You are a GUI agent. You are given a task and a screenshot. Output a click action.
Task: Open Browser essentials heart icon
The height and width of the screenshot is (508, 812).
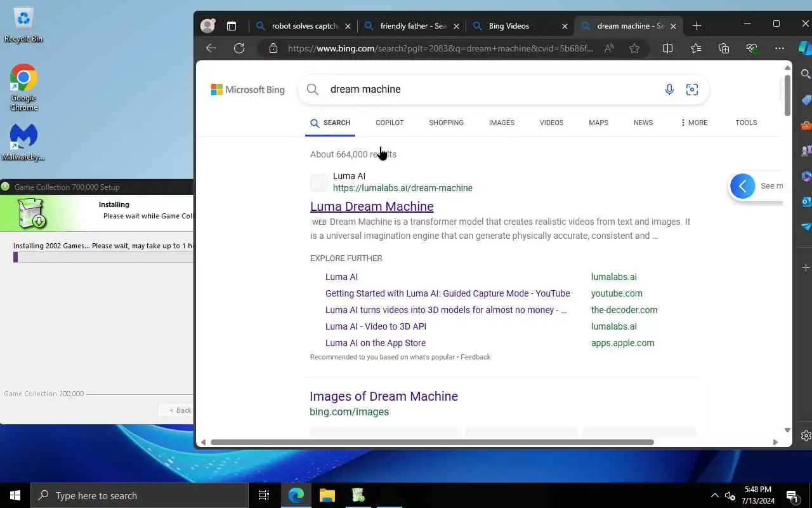[752, 48]
